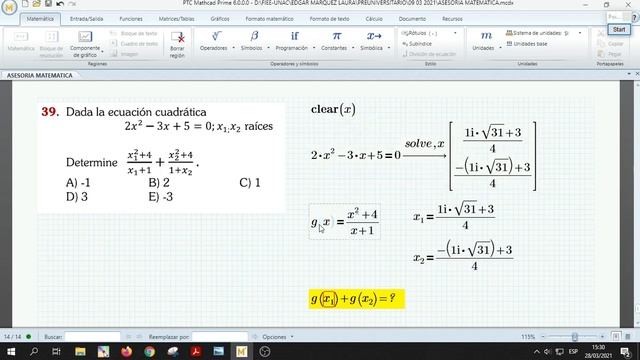
Task: Insert an Imagen region
Action: click(124, 54)
